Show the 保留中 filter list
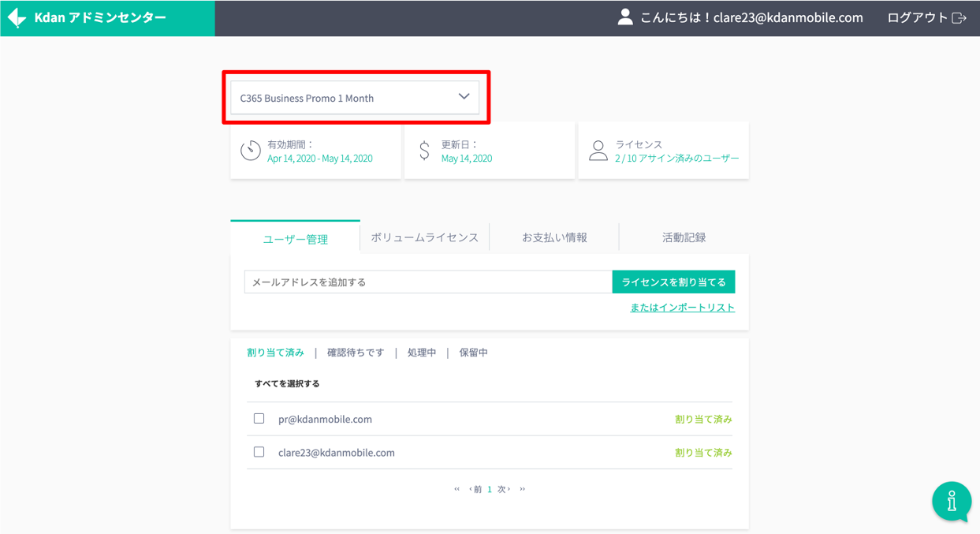Image resolution: width=980 pixels, height=534 pixels. [474, 353]
